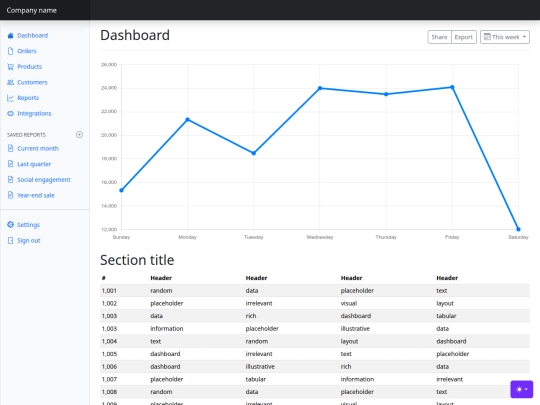Open Social engagement report

click(x=44, y=179)
